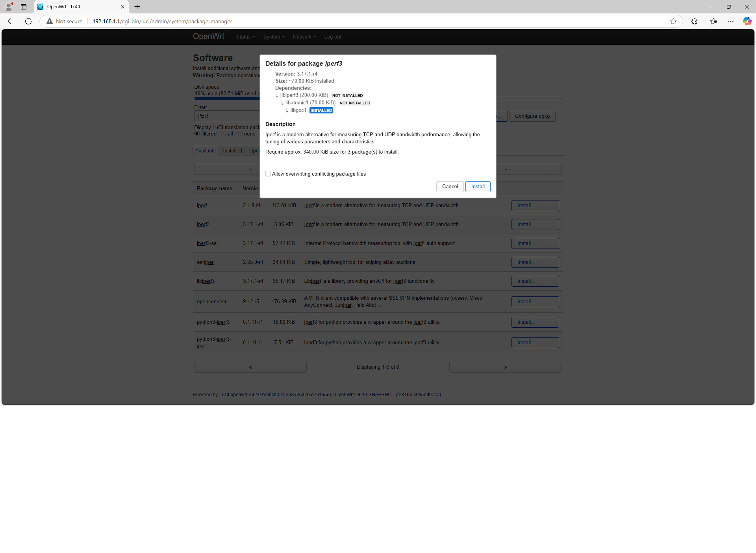This screenshot has height=553, width=756.
Task: Click the Log out menu item
Action: tap(333, 37)
